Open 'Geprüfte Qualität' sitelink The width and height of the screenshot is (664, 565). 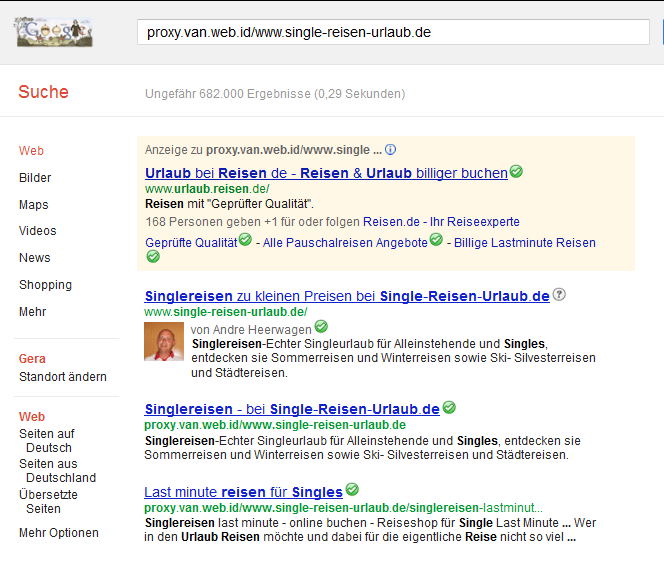[191, 243]
